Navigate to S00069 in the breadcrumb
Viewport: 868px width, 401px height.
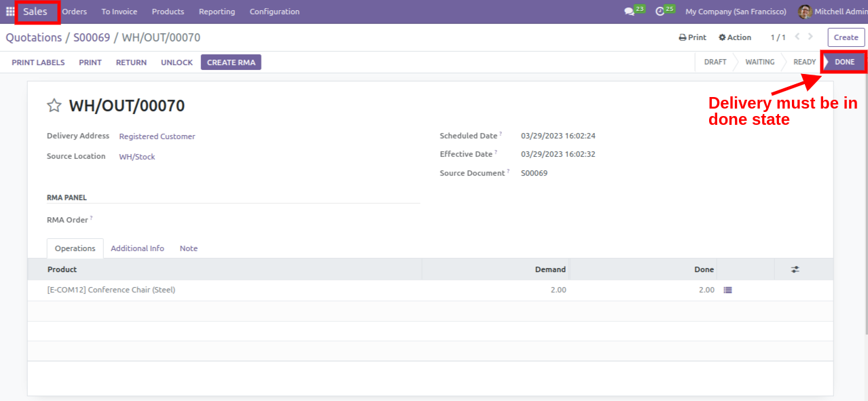coord(92,37)
